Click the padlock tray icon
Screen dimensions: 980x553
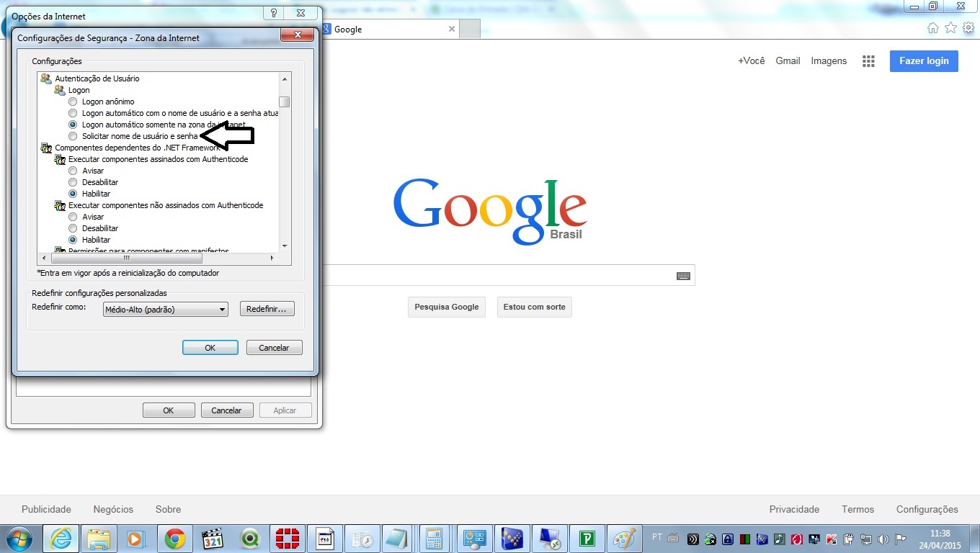[x=728, y=539]
